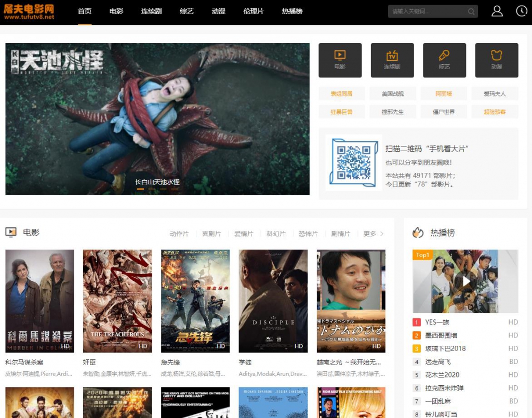The image size is (532, 418).
Task: Click the 学徒 title link
Action: point(245,362)
